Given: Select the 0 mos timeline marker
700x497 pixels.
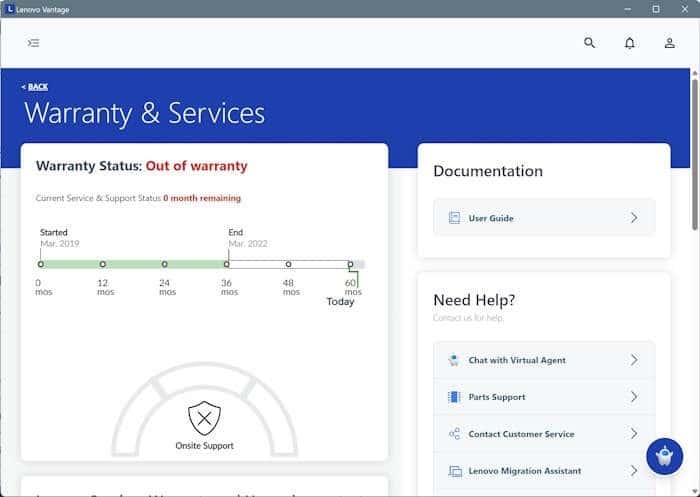Looking at the screenshot, I should 41,264.
